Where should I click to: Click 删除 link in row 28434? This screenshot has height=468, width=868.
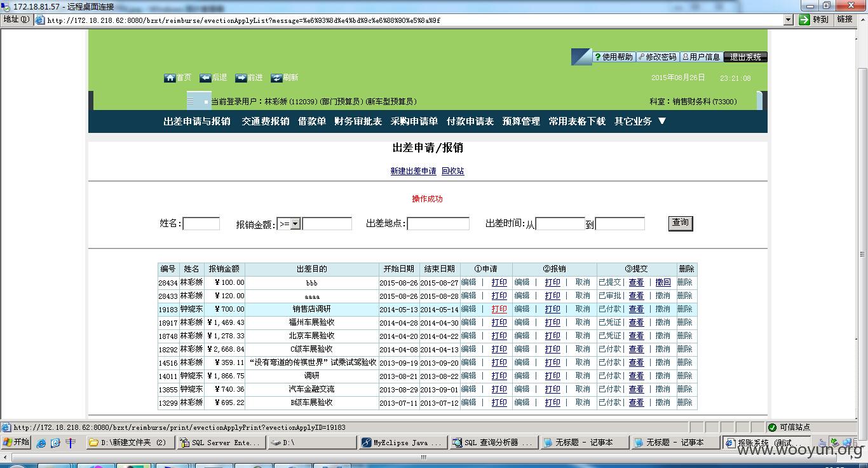pos(684,282)
